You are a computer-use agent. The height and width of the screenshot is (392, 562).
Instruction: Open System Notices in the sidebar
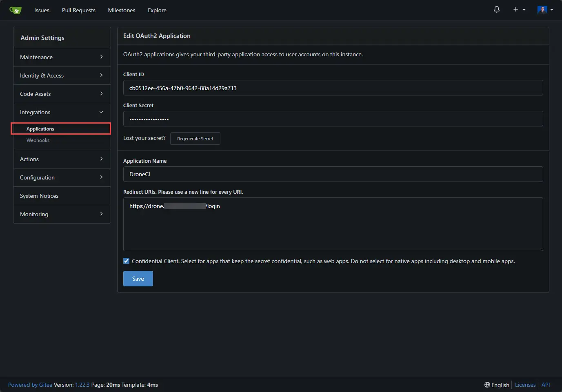point(39,196)
